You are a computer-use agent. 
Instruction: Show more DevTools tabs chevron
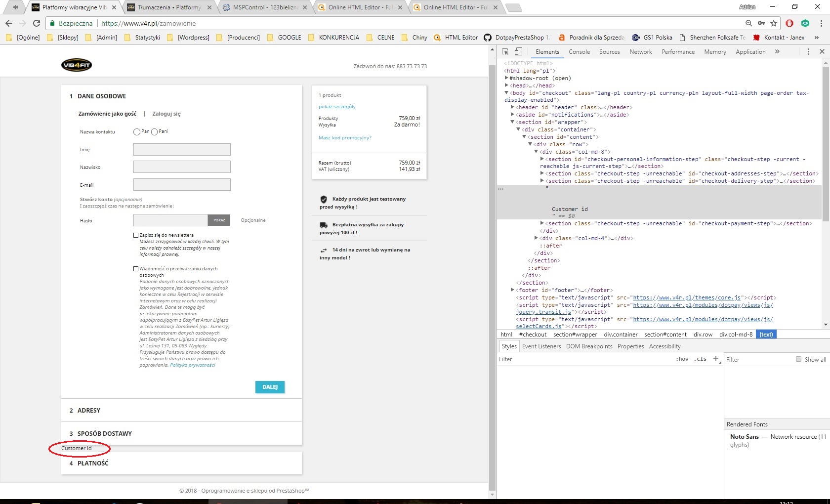(x=778, y=52)
